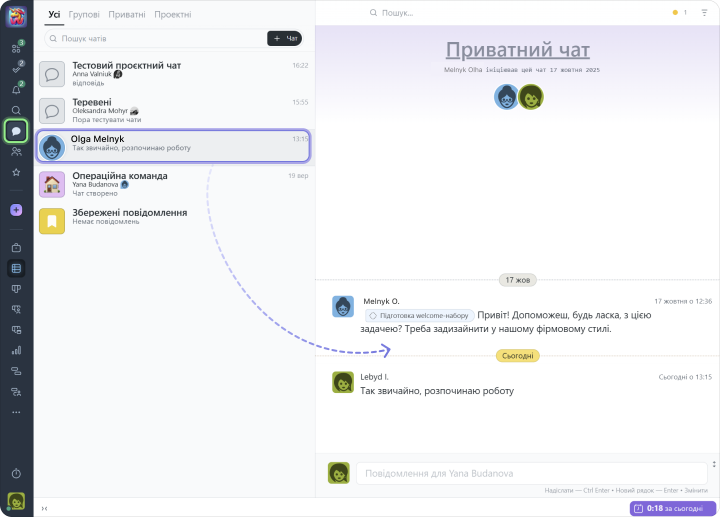Open the search magnifier in sidebar
Viewport: 720px width, 517px height.
pyautogui.click(x=16, y=110)
